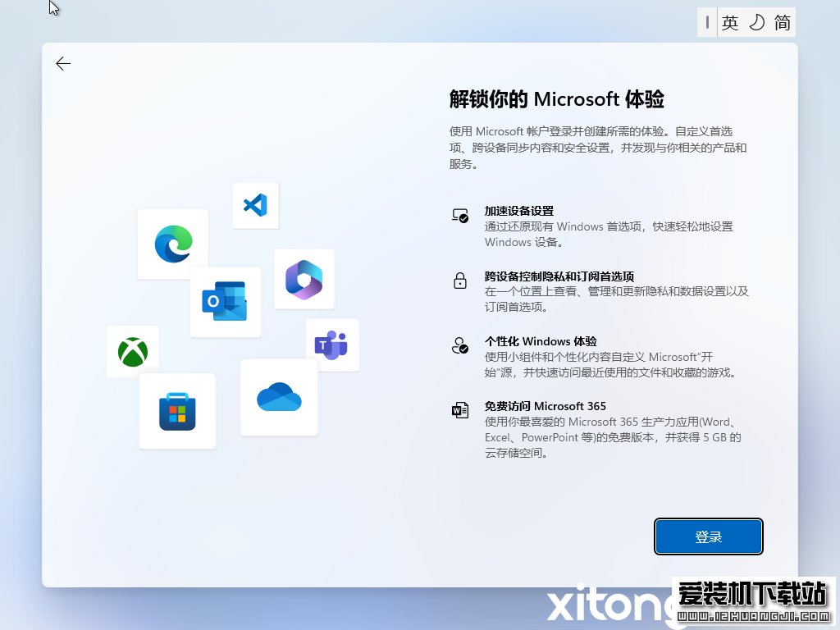Click the OneDrive cloud icon tile
Viewport: 840px width, 630px height.
tap(279, 398)
